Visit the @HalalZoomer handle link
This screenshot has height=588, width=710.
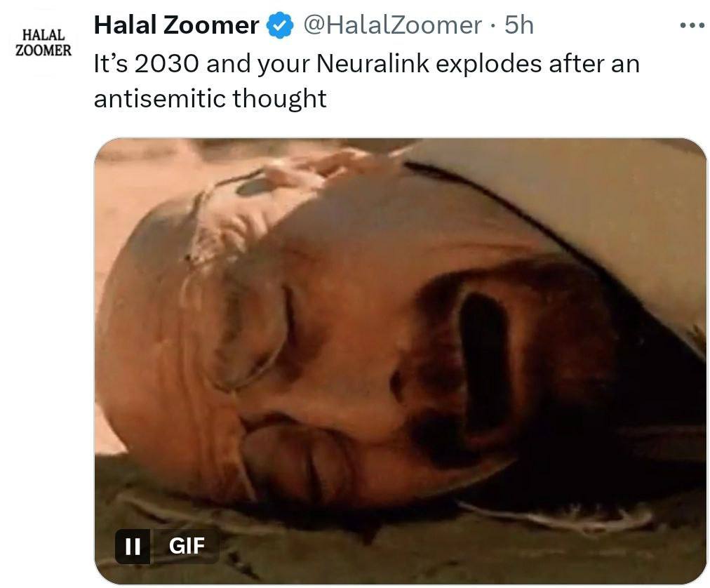point(392,25)
